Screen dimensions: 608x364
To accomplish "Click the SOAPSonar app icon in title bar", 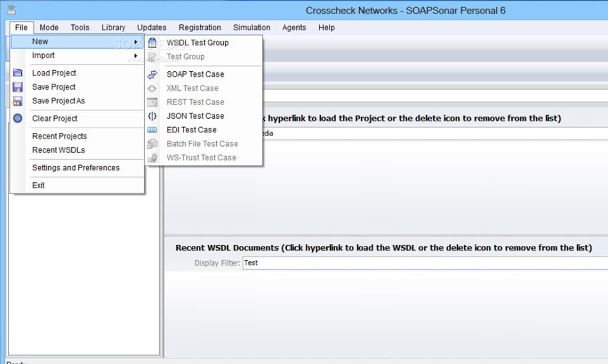I will point(12,10).
